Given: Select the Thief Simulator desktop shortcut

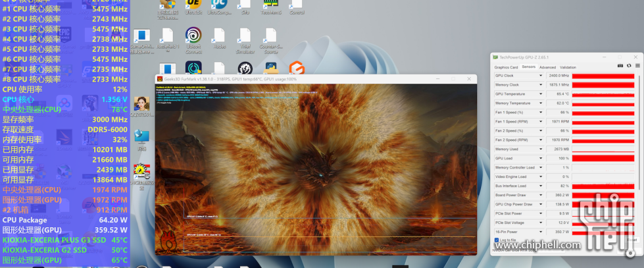Looking at the screenshot, I should click(x=245, y=41).
